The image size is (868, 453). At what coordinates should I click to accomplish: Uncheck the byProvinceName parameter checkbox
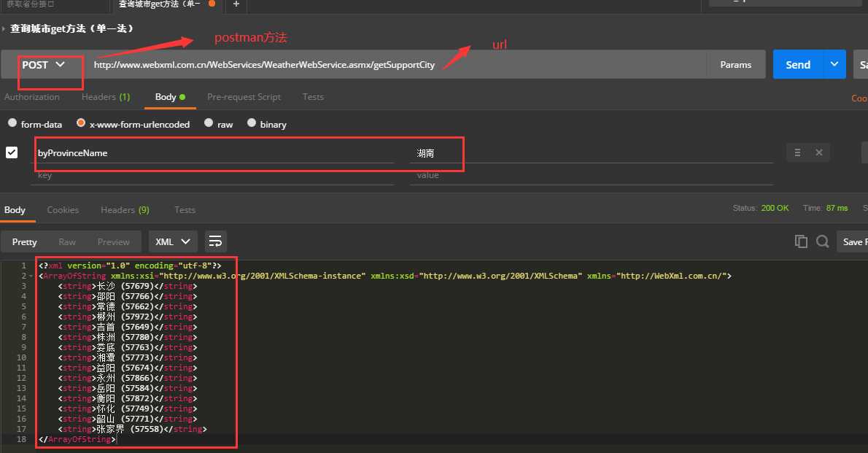coord(12,152)
